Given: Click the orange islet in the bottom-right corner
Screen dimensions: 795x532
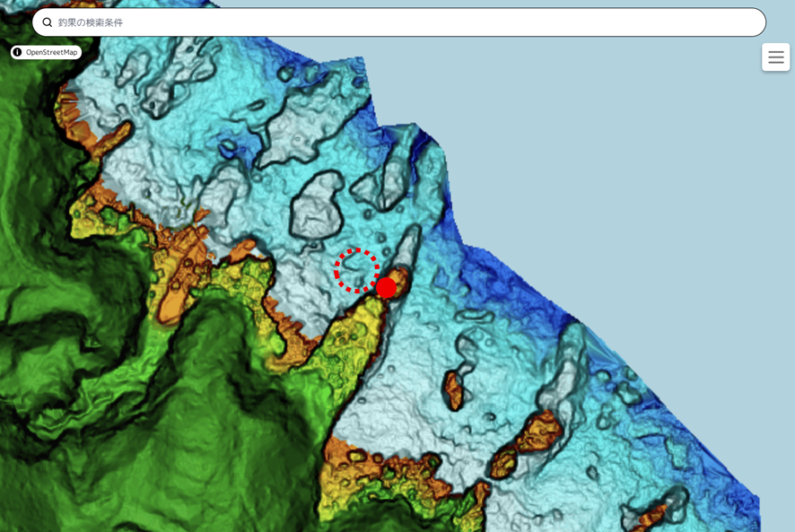Looking at the screenshot, I should coord(651,518).
